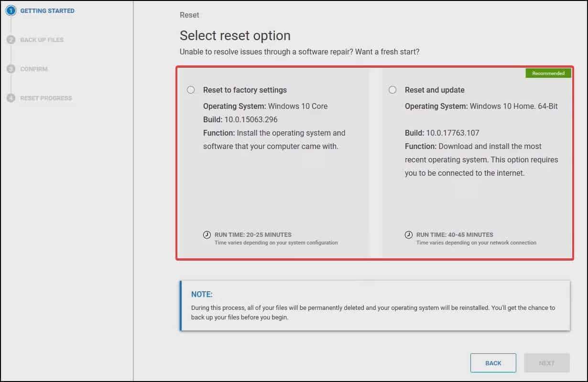Open step 1 Getting Started circle icon
This screenshot has width=588, height=382.
[x=11, y=11]
